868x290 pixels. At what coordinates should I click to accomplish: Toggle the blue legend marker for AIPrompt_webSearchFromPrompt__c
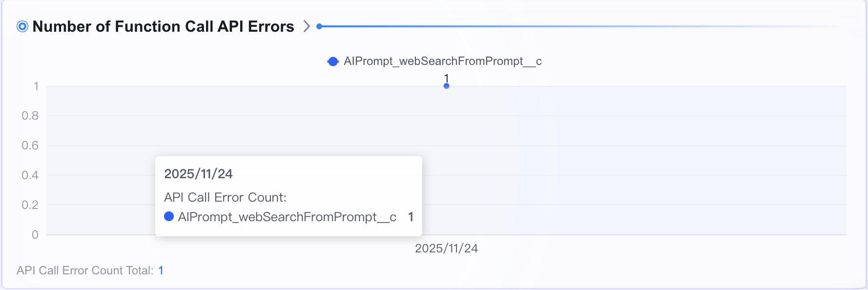click(x=333, y=62)
